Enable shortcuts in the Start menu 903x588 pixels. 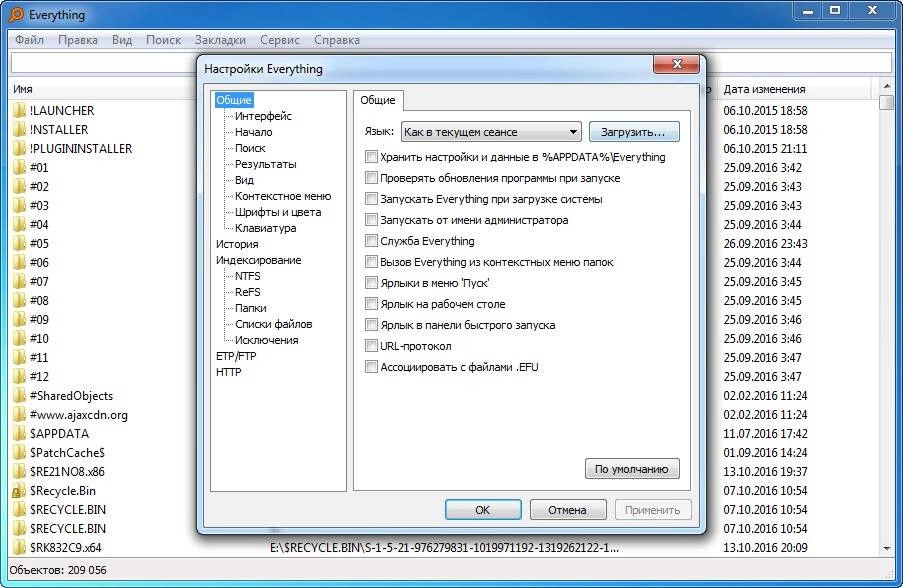point(371,283)
